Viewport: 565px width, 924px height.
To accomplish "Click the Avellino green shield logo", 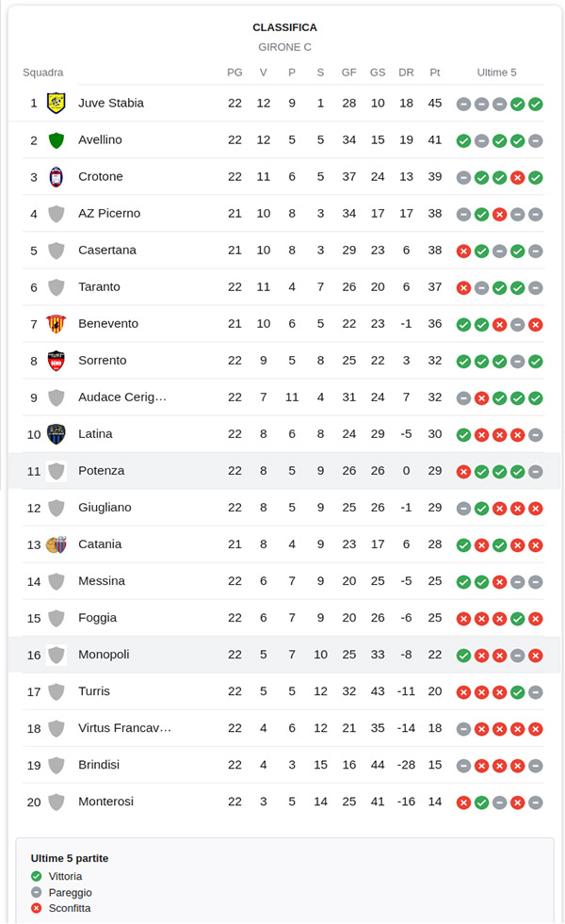I will [56, 140].
